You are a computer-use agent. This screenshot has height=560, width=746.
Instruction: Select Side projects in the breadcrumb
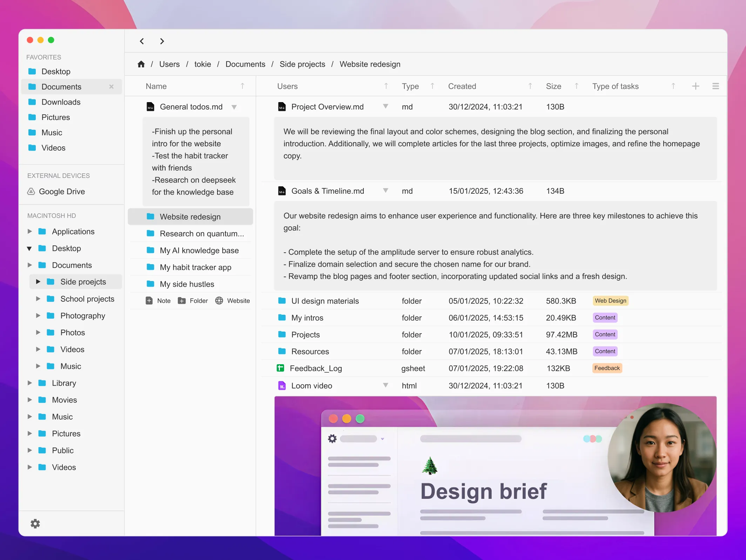302,64
